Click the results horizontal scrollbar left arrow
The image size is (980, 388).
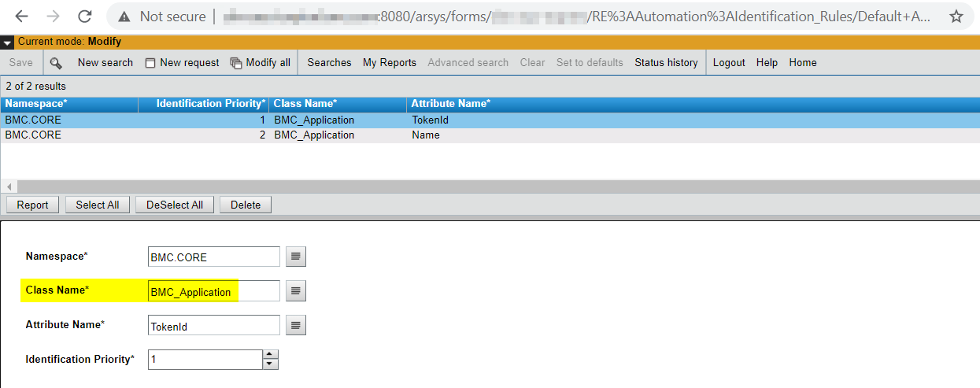[8, 187]
